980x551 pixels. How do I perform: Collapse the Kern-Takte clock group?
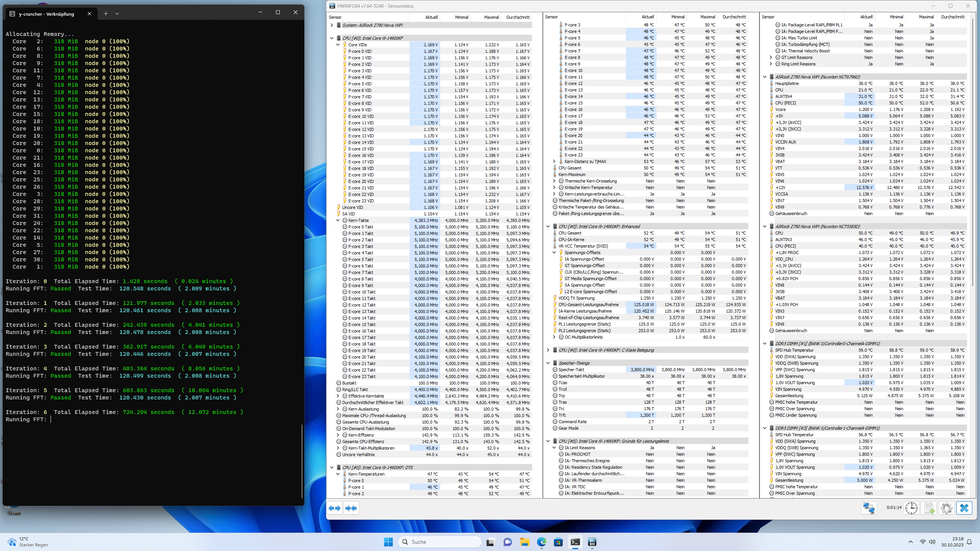point(338,220)
